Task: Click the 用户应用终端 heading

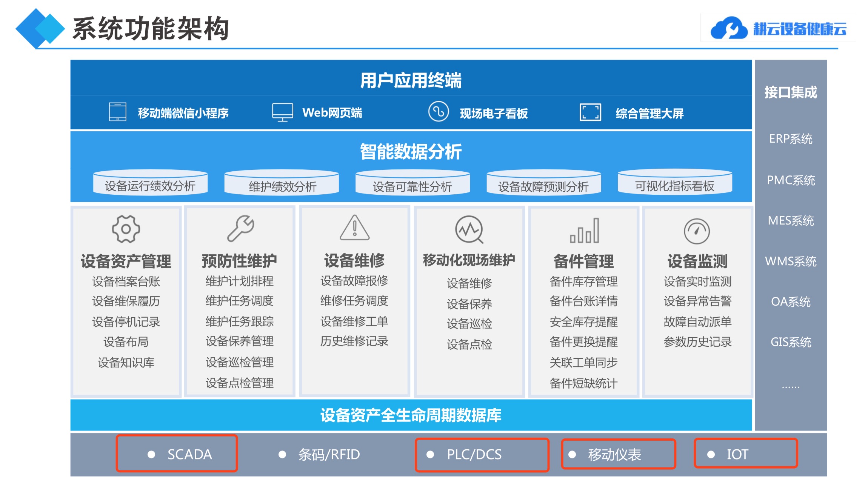Action: [411, 80]
